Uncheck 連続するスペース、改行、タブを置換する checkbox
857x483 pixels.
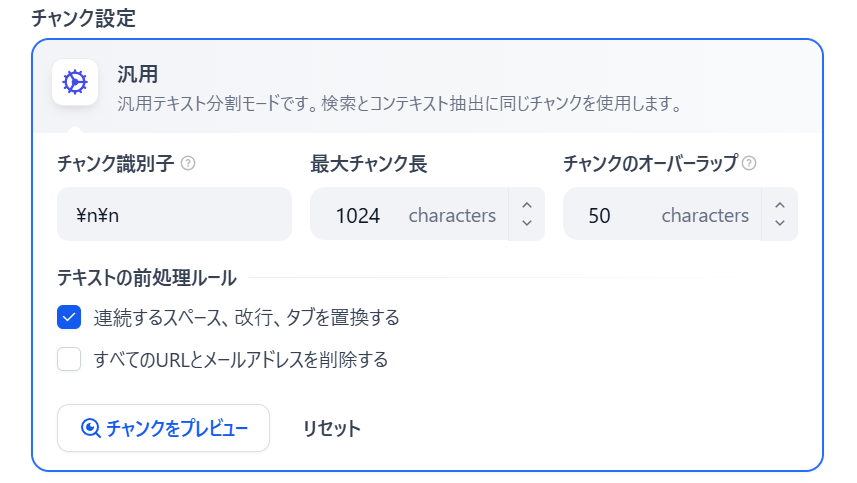coord(69,317)
